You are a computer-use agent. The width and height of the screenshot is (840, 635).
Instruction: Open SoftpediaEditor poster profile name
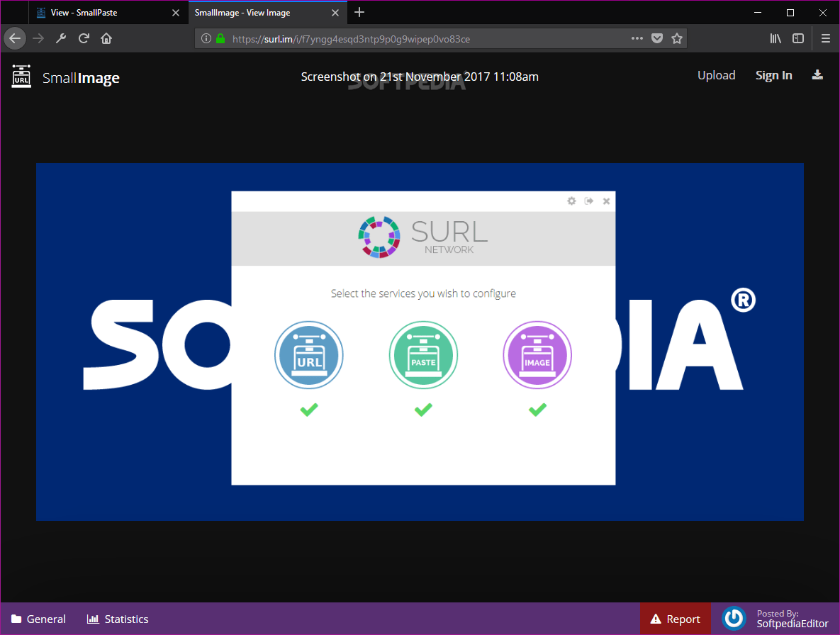click(793, 624)
